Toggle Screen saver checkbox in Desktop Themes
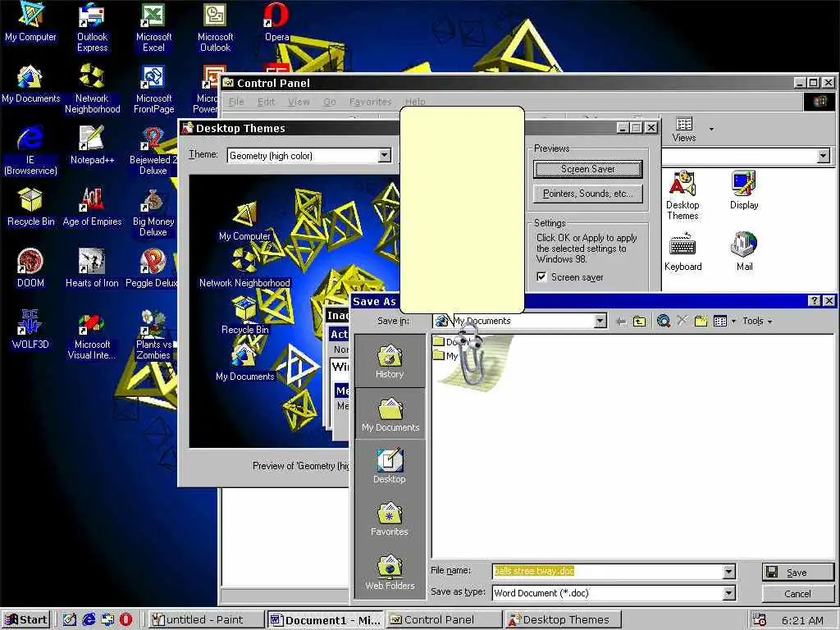Screen dimensions: 840x630 pyautogui.click(x=541, y=277)
